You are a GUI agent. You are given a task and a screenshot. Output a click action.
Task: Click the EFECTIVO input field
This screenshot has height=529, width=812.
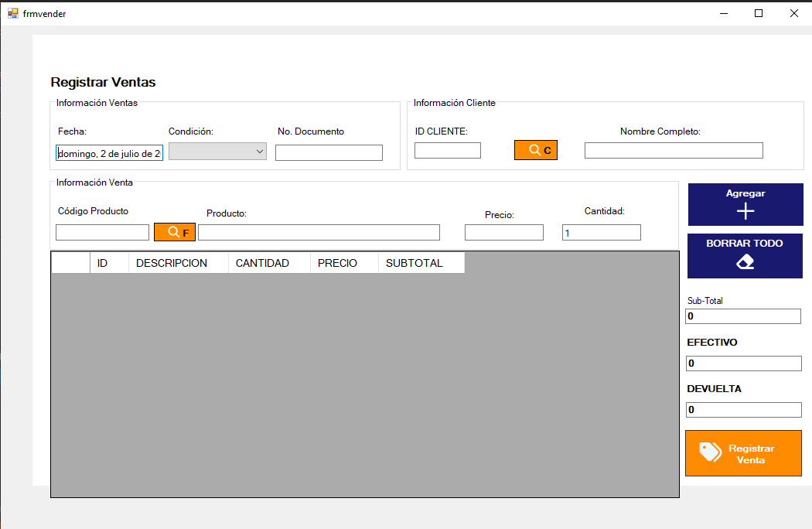coord(742,363)
